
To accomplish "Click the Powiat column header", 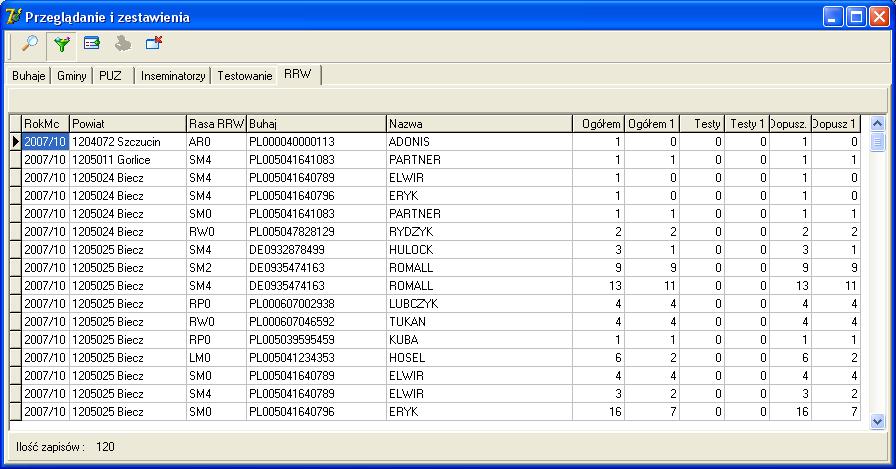I will coord(128,124).
